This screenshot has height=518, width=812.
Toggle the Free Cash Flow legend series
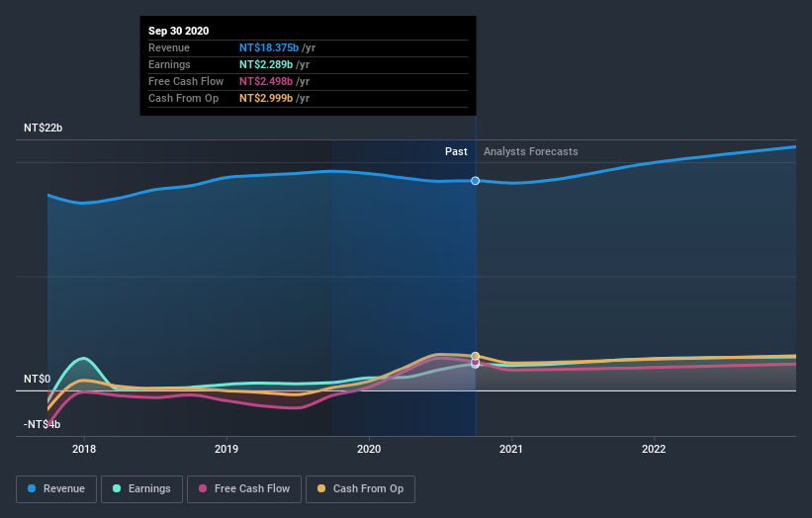tap(244, 489)
